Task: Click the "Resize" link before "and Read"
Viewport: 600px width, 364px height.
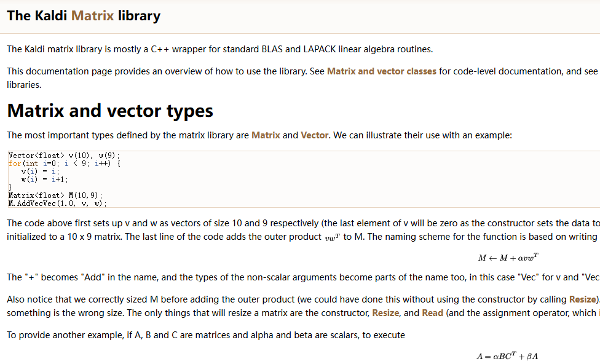Action: click(385, 313)
